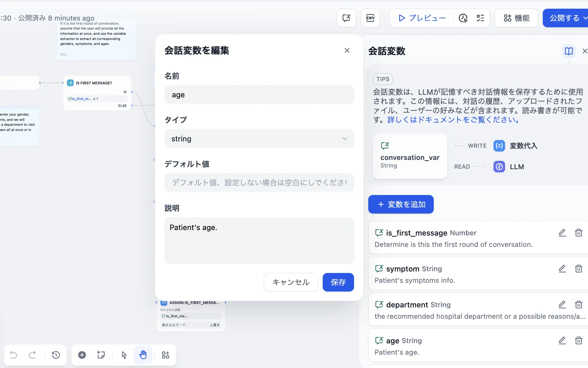Click the 名前 input field containing age

(259, 95)
